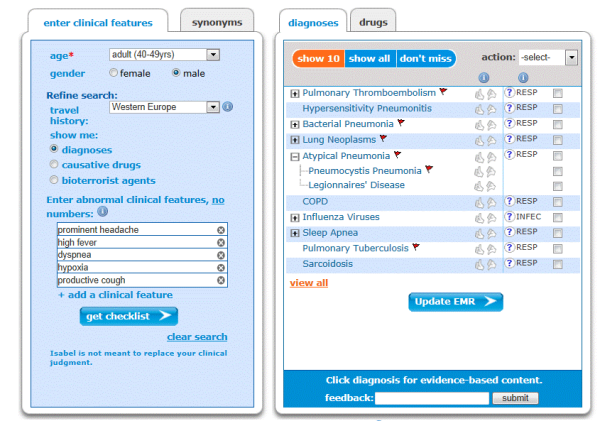Click the thumbs-up icon for Pulmonary Thromboembolism
The image size is (600, 421).
coord(479,94)
